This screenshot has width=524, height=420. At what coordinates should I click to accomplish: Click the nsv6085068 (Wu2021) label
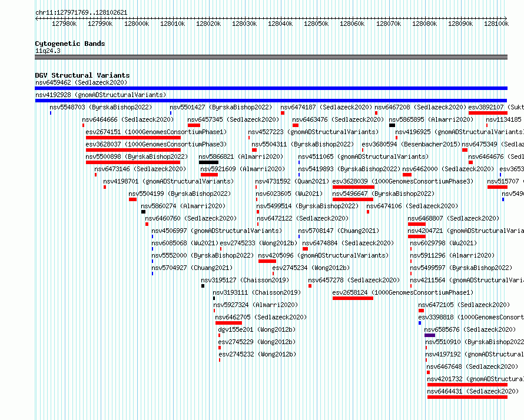(185, 243)
